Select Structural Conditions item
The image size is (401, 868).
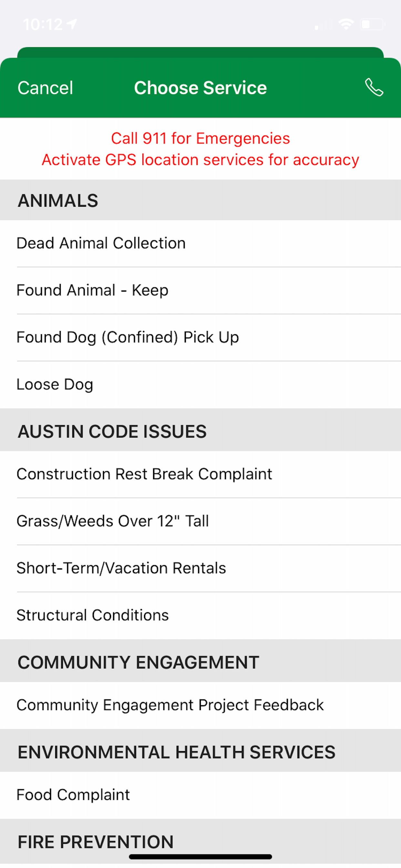pos(93,615)
